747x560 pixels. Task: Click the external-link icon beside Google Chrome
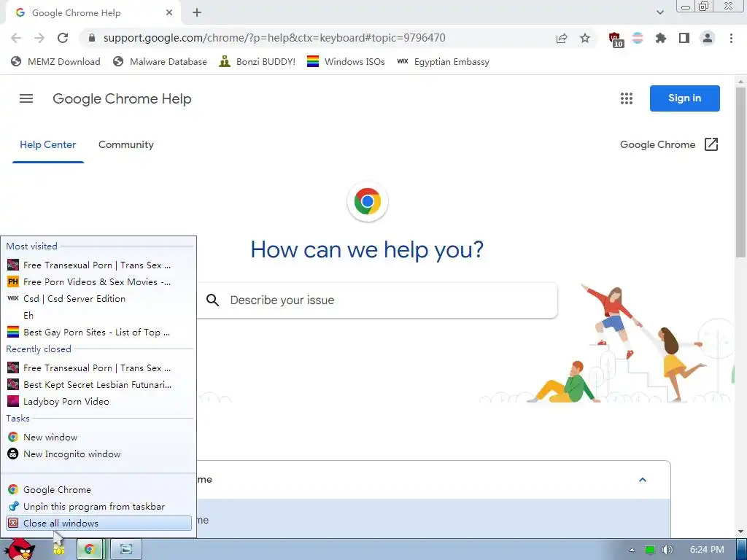click(x=711, y=144)
